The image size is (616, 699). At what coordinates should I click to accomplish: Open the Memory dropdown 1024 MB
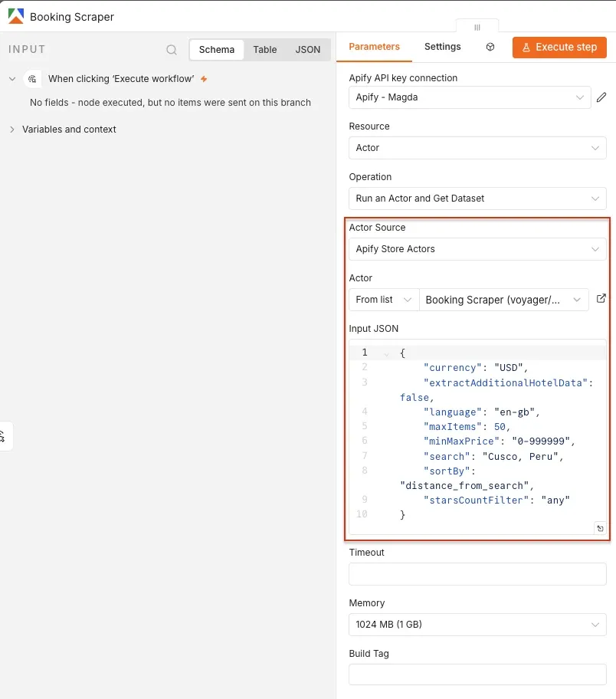pos(477,625)
